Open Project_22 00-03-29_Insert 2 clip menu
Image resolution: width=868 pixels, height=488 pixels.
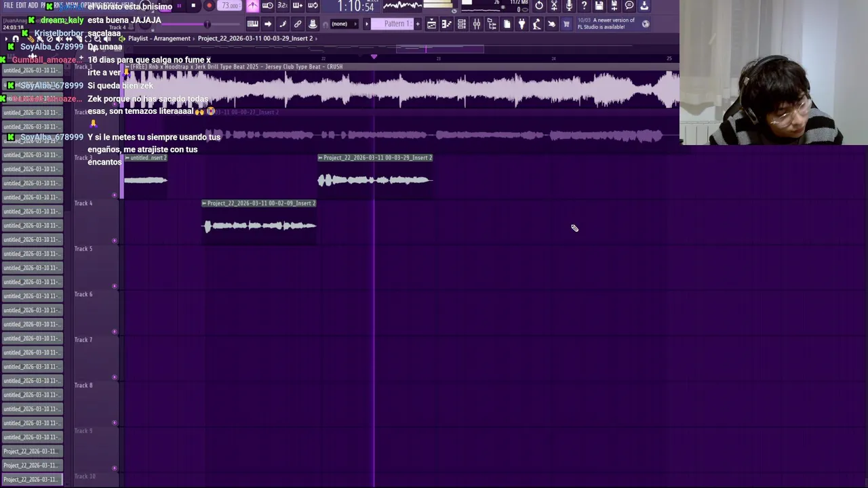(x=321, y=158)
